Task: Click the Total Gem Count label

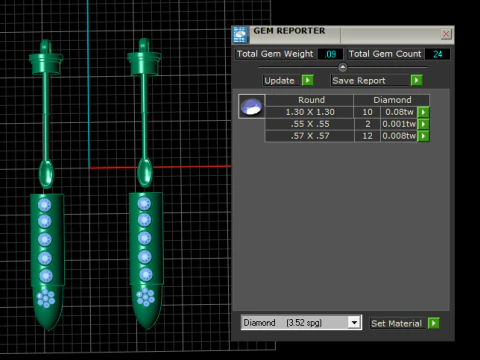Action: pos(385,54)
